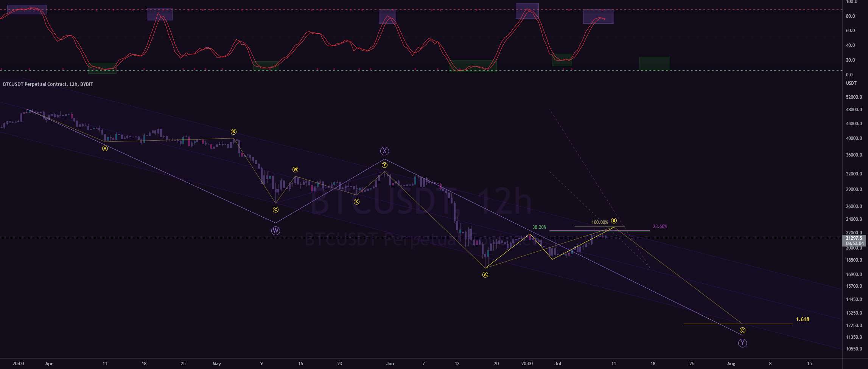Select the 36000.0 price level
The image size is (868, 369).
tap(853, 155)
